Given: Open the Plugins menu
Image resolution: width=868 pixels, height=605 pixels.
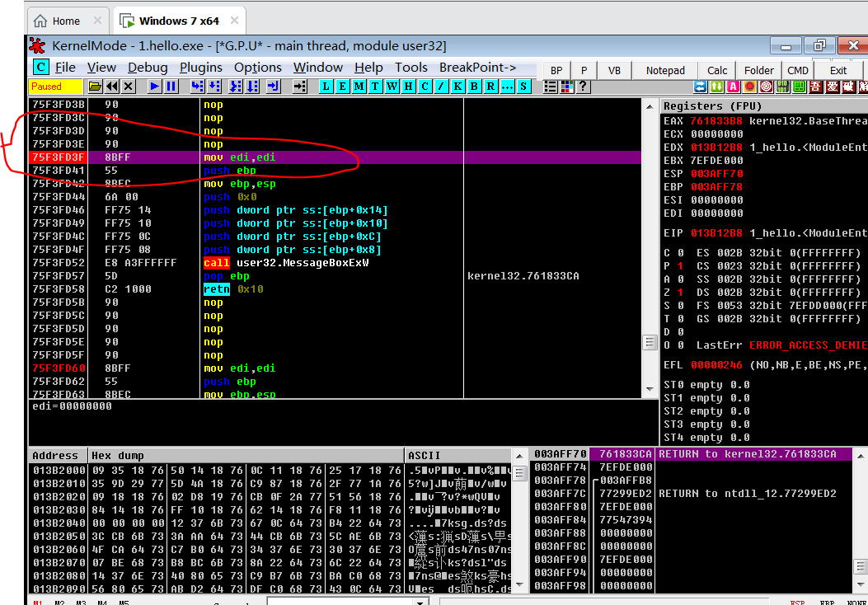Looking at the screenshot, I should 200,68.
